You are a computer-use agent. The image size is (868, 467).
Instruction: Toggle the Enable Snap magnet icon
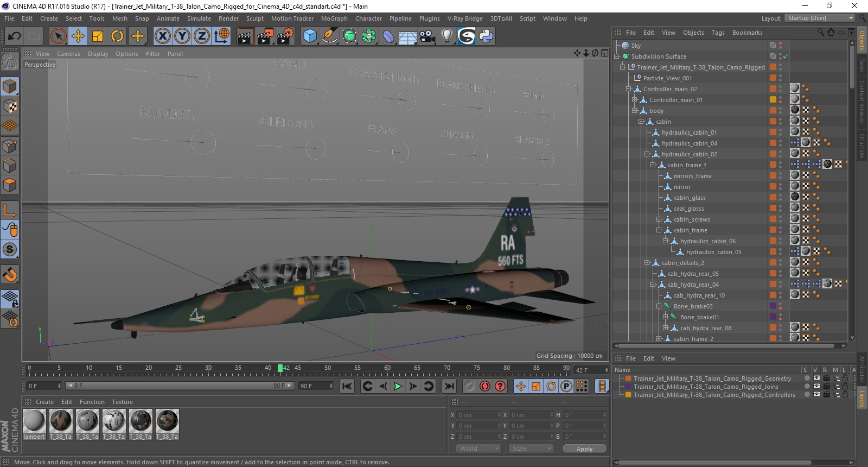coord(10,274)
